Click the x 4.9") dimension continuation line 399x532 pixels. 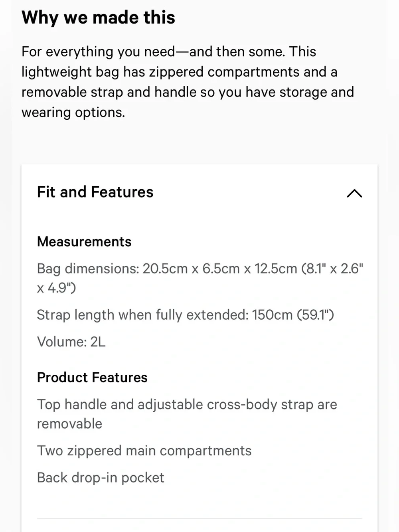coord(57,288)
